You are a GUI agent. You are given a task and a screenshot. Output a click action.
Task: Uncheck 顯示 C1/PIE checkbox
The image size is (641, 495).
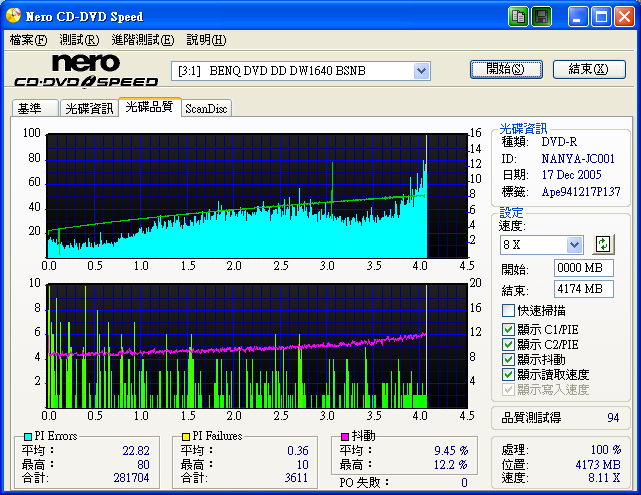pyautogui.click(x=508, y=329)
